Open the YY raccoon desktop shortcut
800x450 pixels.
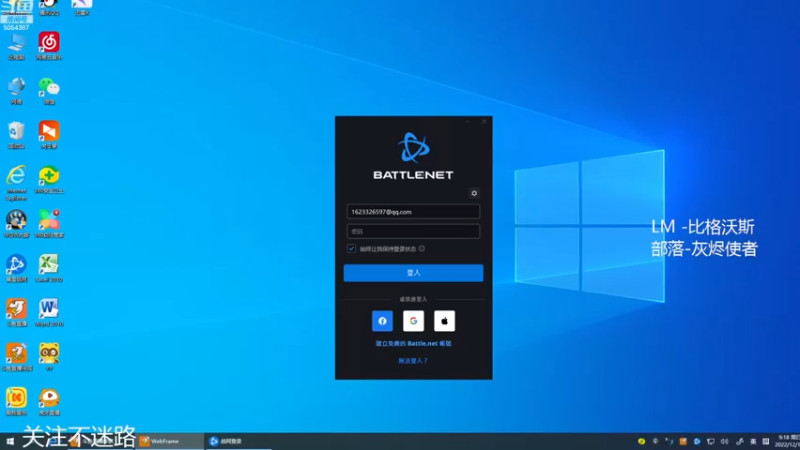tap(49, 357)
